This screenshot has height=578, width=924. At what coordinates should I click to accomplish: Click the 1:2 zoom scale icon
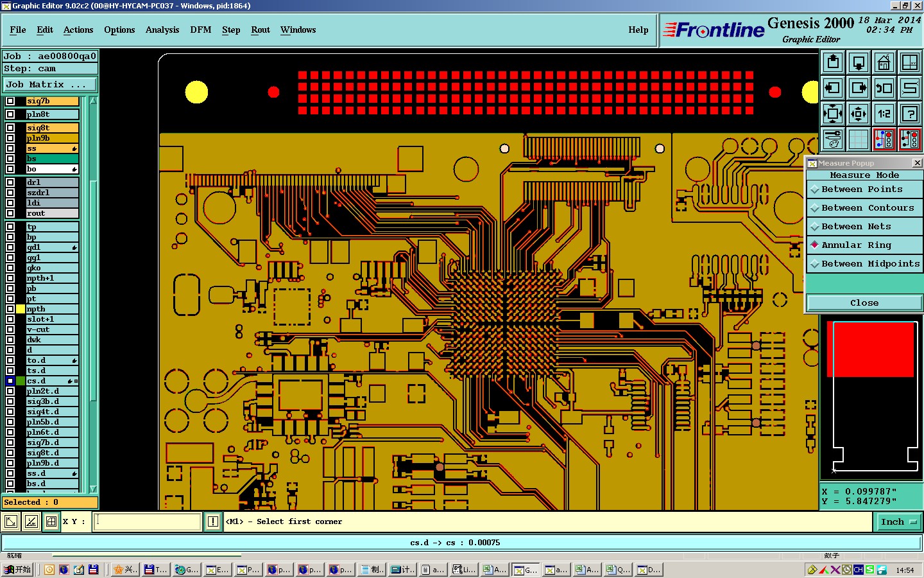point(884,114)
